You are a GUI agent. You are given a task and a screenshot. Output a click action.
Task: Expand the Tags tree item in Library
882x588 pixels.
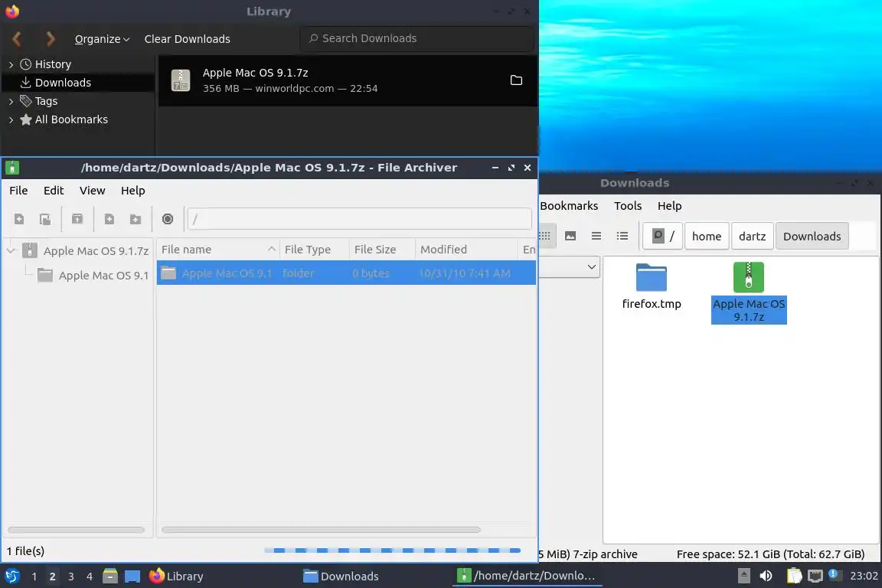coord(11,102)
